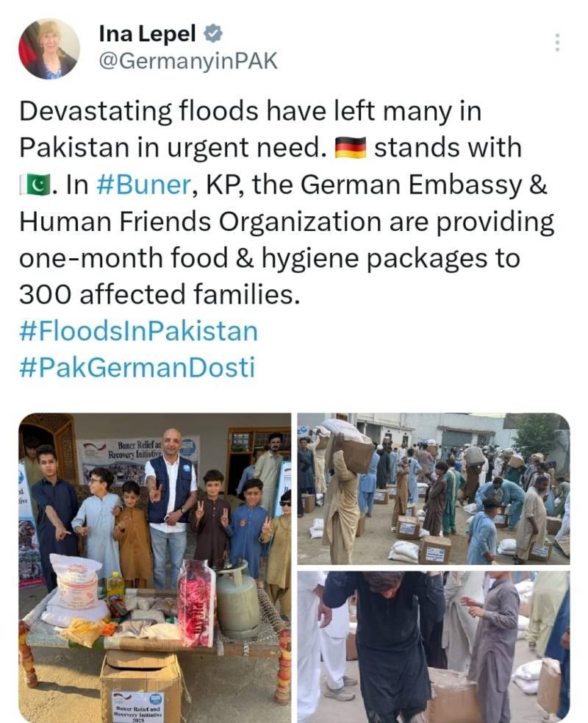
Task: Click the German flag emoji in tweet
Action: [350, 148]
